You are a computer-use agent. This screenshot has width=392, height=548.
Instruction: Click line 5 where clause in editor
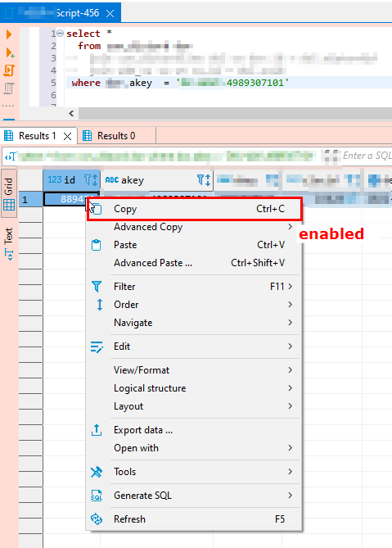[x=228, y=83]
